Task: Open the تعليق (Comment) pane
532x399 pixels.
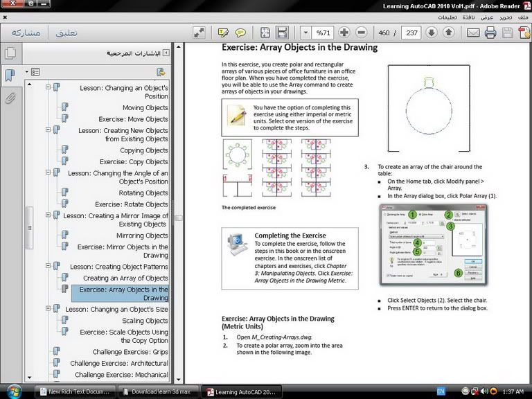Action: click(x=66, y=33)
